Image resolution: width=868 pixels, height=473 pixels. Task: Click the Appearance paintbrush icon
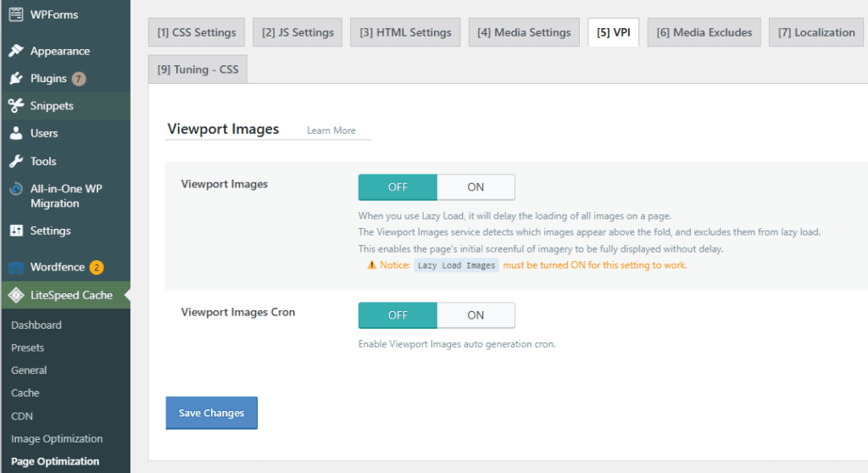tap(16, 51)
